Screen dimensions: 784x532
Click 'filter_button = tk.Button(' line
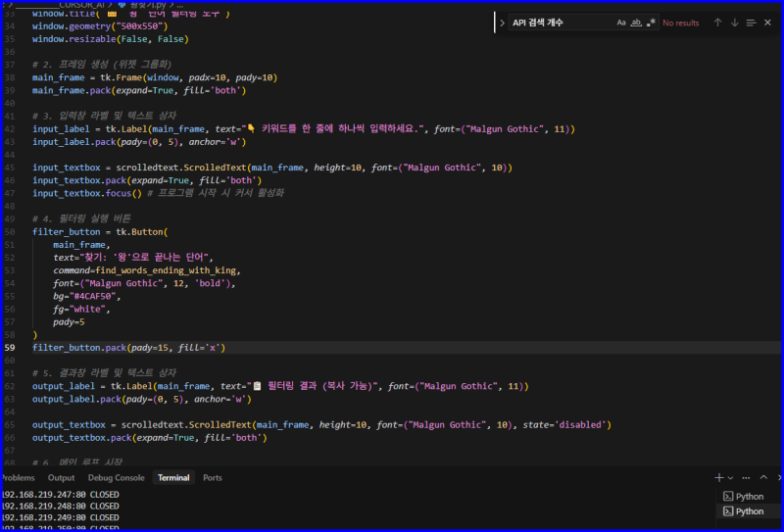click(100, 232)
